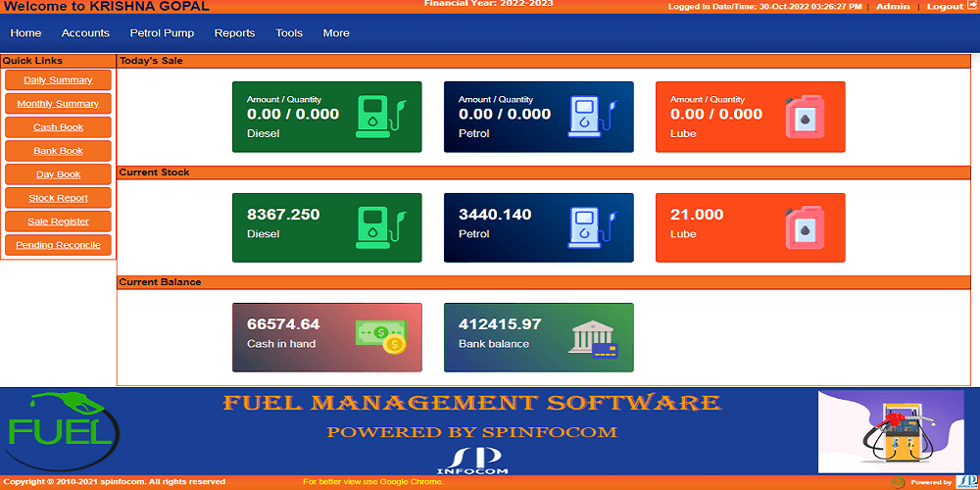
Task: Click Bank balance amount 412415.97
Action: pyautogui.click(x=500, y=324)
